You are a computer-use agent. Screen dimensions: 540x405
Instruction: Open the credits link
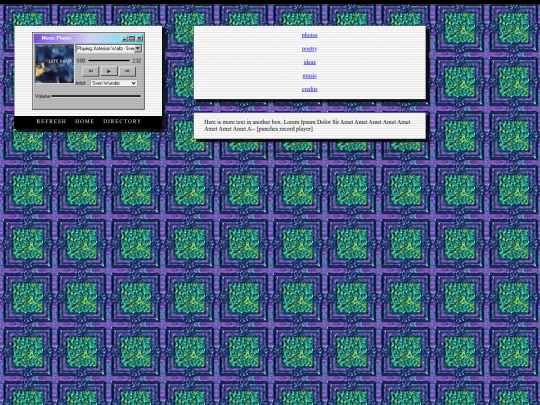[310, 89]
